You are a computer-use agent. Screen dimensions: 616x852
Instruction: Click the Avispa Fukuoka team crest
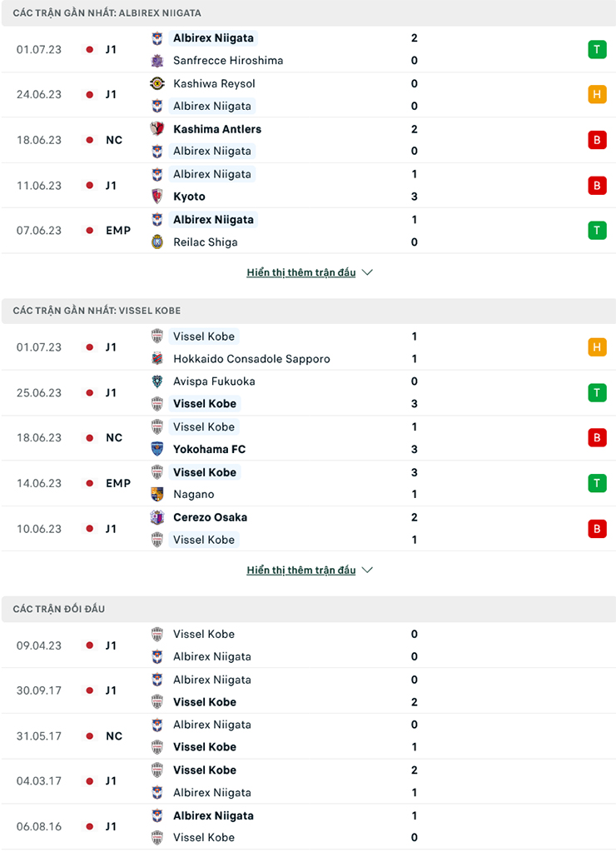[157, 381]
